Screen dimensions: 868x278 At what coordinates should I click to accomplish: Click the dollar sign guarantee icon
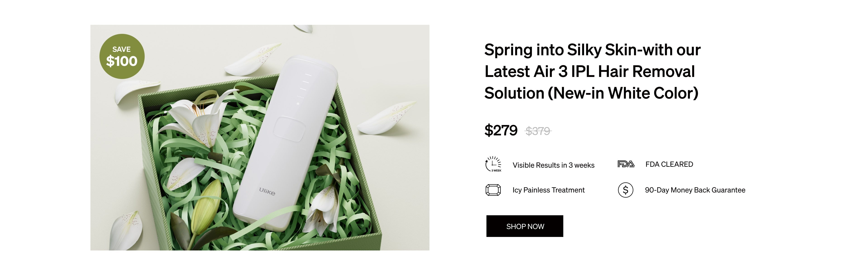[625, 190]
